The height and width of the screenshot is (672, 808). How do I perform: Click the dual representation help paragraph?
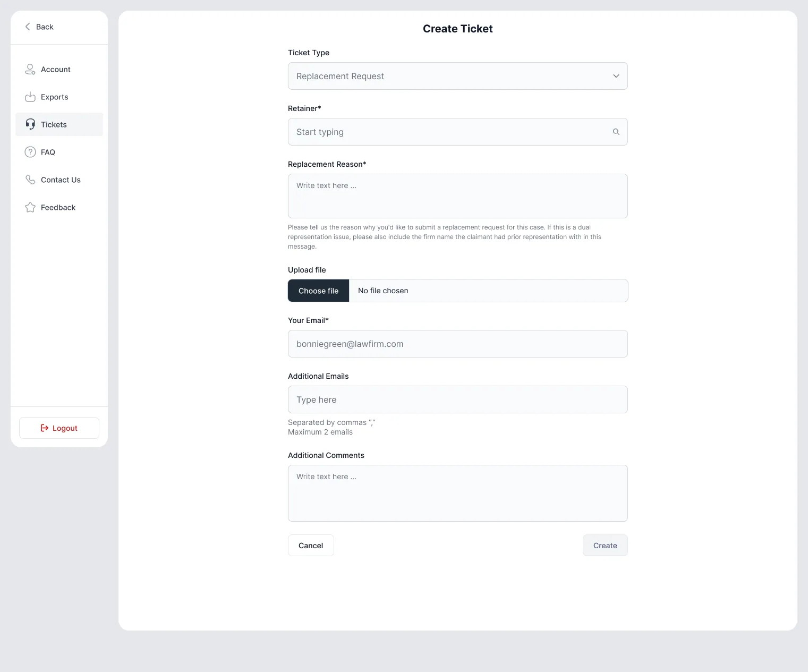click(x=445, y=237)
